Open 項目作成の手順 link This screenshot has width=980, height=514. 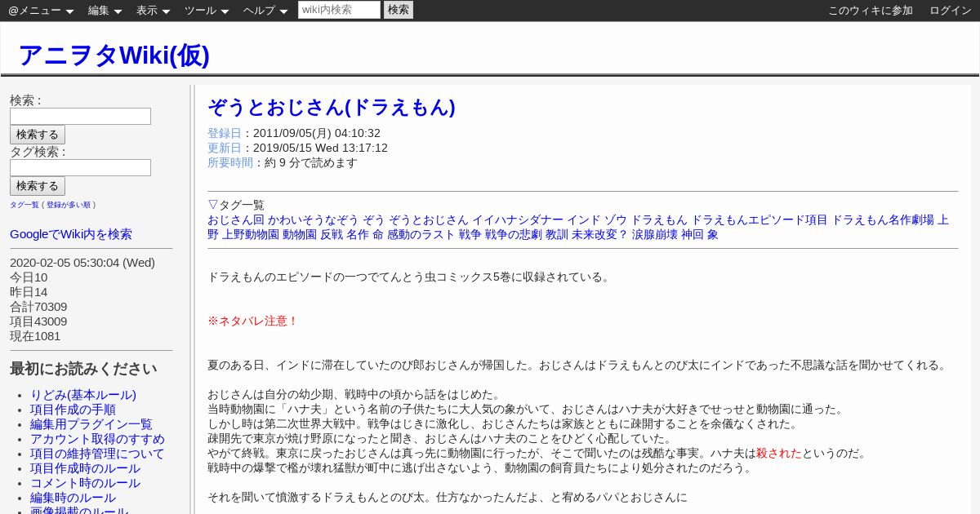(x=73, y=410)
